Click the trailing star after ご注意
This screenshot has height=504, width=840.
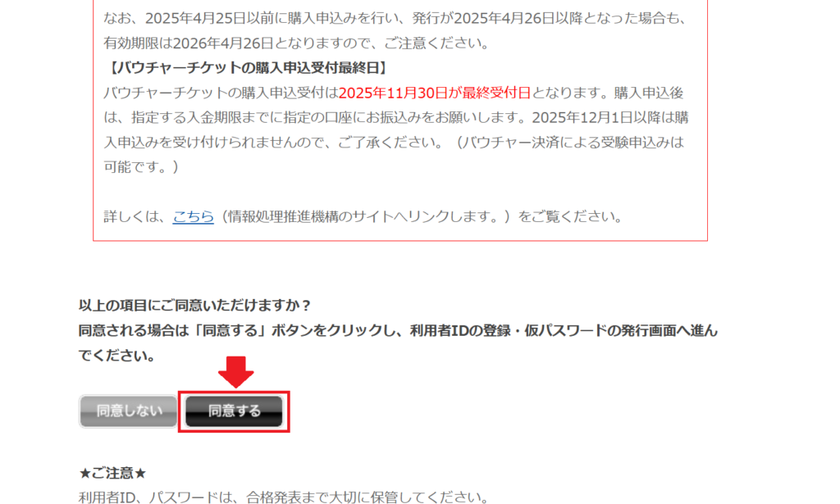(140, 473)
